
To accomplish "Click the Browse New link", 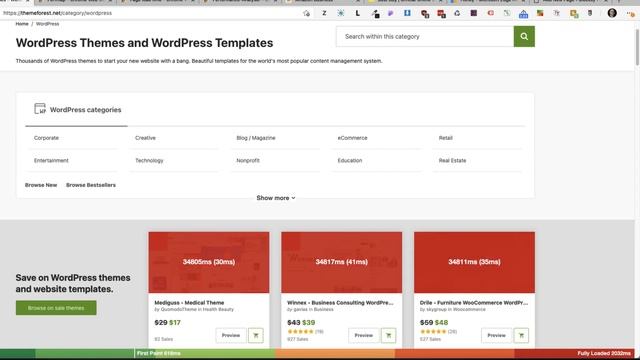I will point(41,185).
